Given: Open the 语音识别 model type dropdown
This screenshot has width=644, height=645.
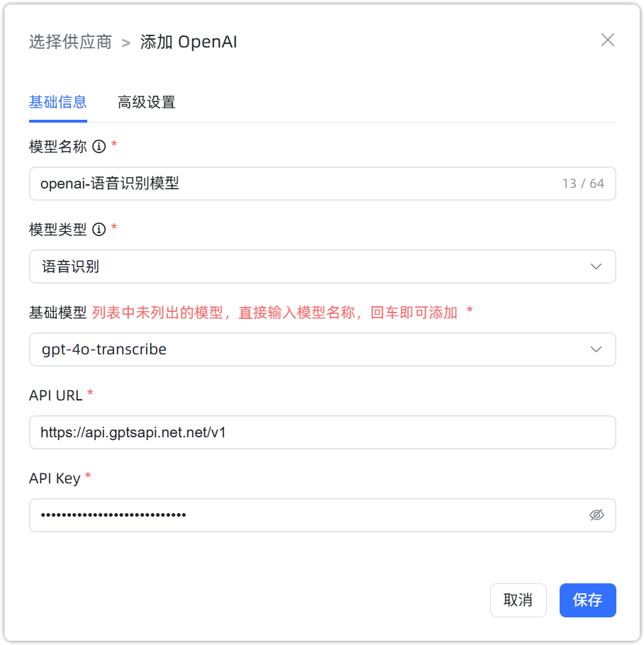Looking at the screenshot, I should tap(323, 267).
